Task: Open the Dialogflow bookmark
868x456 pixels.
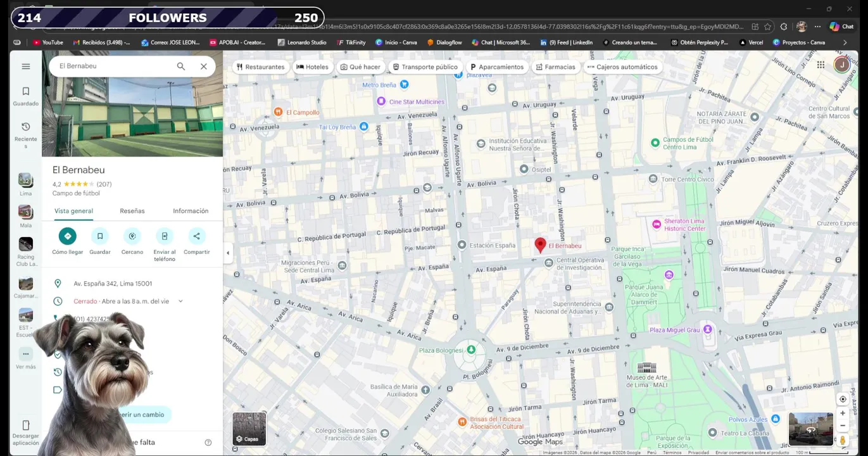Action: point(444,42)
